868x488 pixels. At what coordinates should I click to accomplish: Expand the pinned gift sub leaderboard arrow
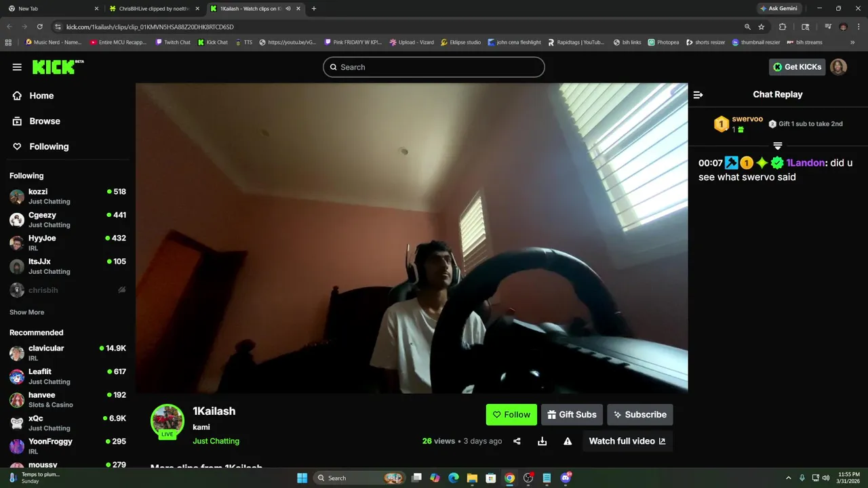coord(778,146)
